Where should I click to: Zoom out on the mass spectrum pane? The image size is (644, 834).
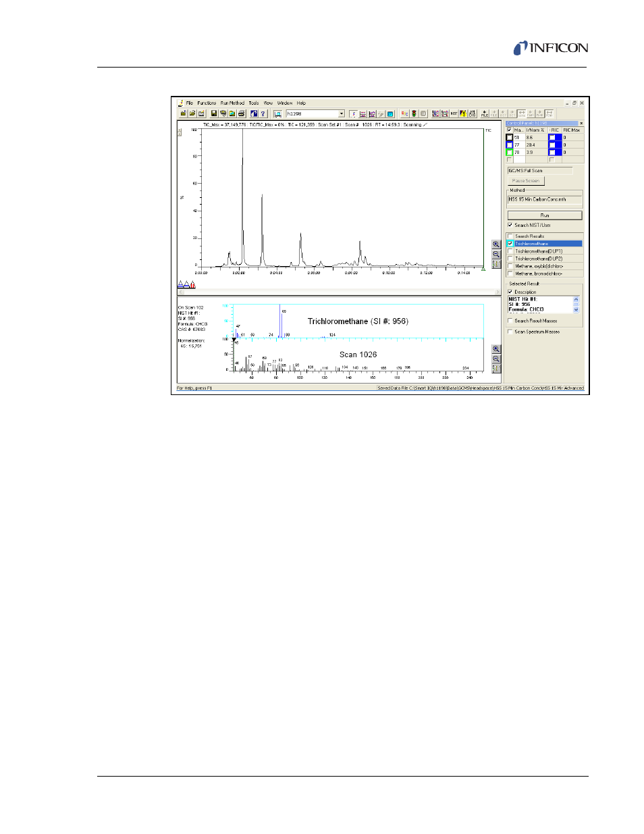(496, 359)
